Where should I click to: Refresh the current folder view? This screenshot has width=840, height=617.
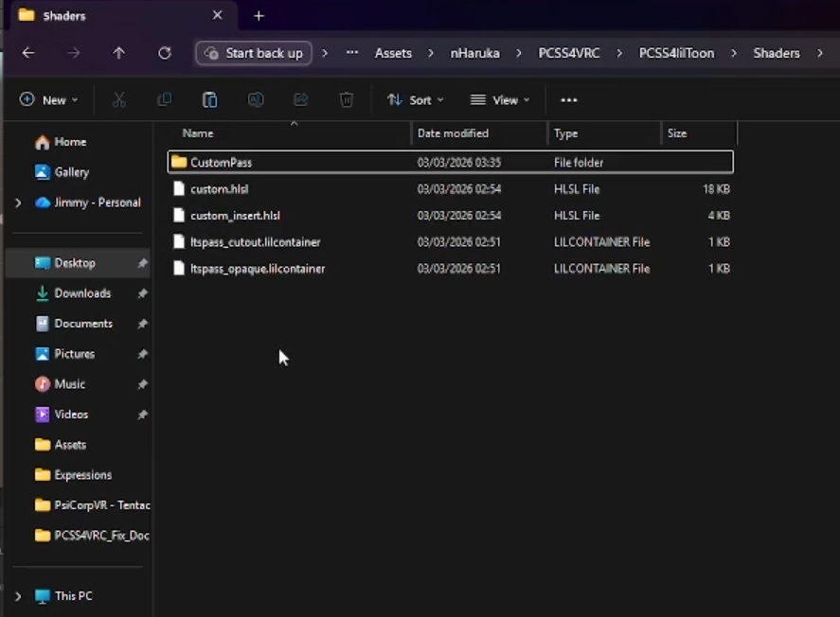coord(165,53)
